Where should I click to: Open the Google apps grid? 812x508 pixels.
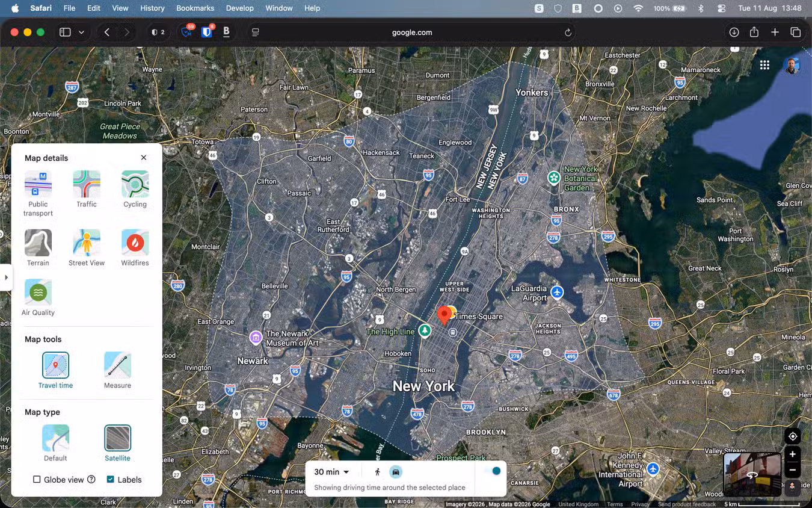click(764, 65)
